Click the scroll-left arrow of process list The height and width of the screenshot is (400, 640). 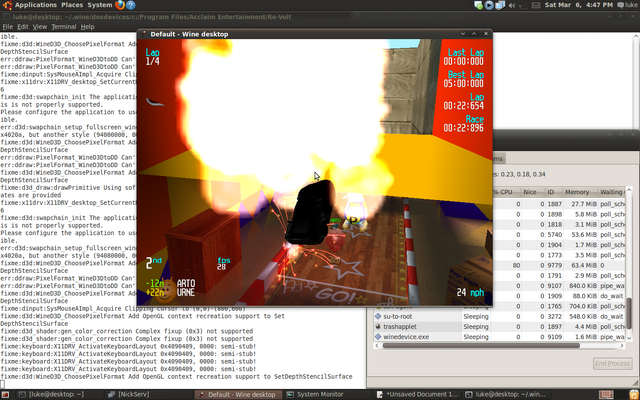click(x=377, y=346)
